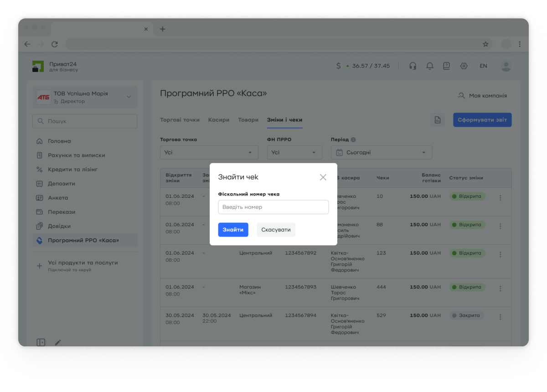Screen dimensions: 547x392
Task: Click the user profile avatar icon
Action: pyautogui.click(x=506, y=66)
